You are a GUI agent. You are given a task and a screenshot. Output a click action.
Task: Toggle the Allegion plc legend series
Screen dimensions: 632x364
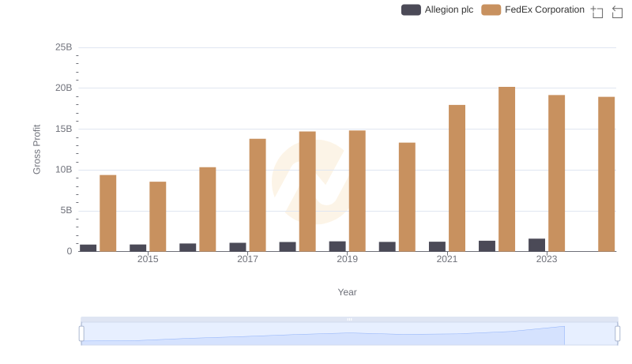click(x=437, y=9)
